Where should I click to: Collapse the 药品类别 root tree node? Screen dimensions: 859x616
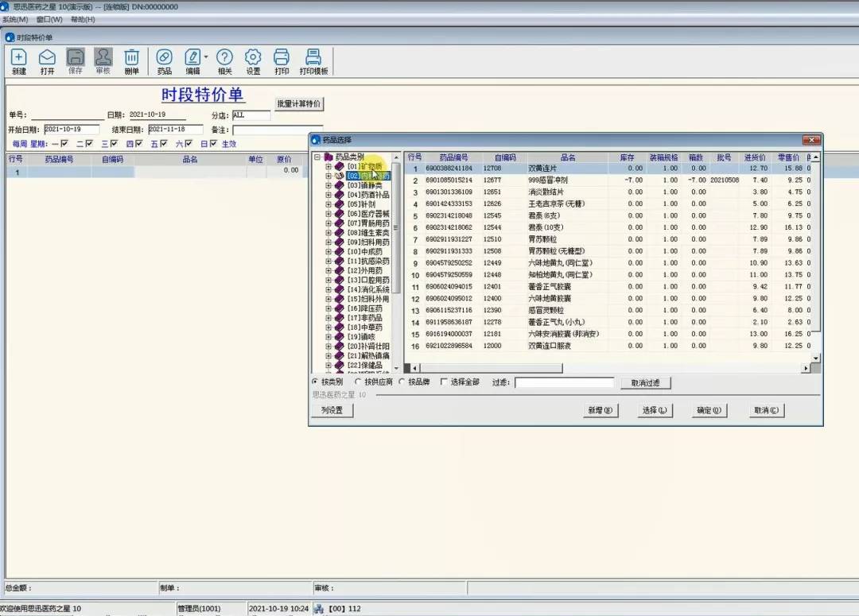pyautogui.click(x=317, y=157)
